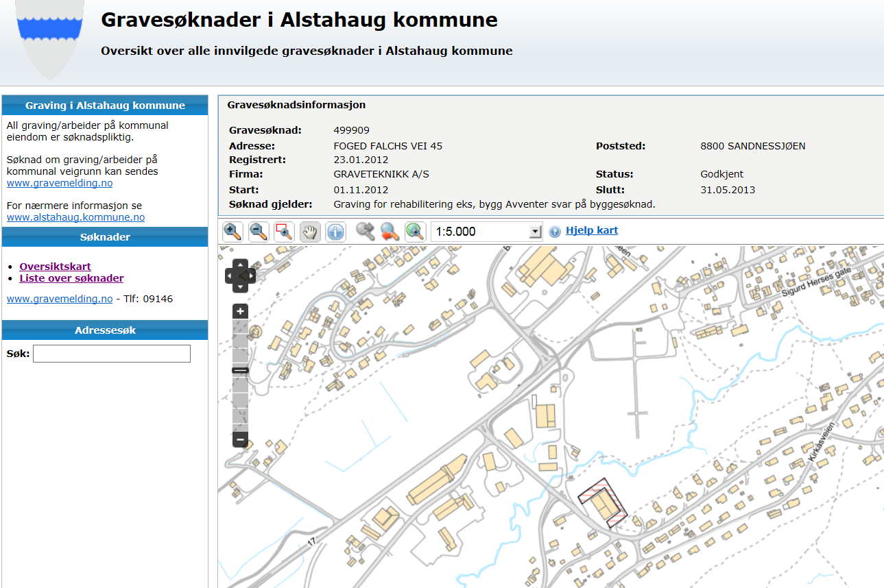
Task: Click minus button on zoom slider
Action: point(240,439)
